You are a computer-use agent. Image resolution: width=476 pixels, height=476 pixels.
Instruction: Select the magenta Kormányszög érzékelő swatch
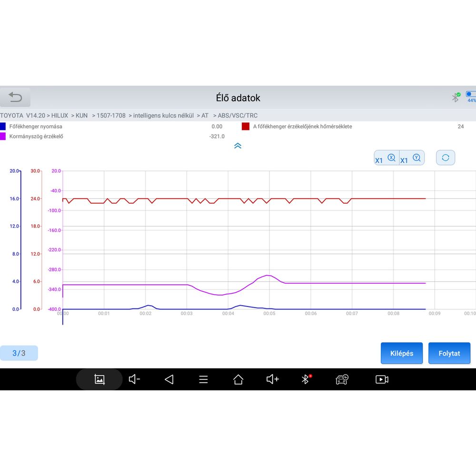click(3, 136)
